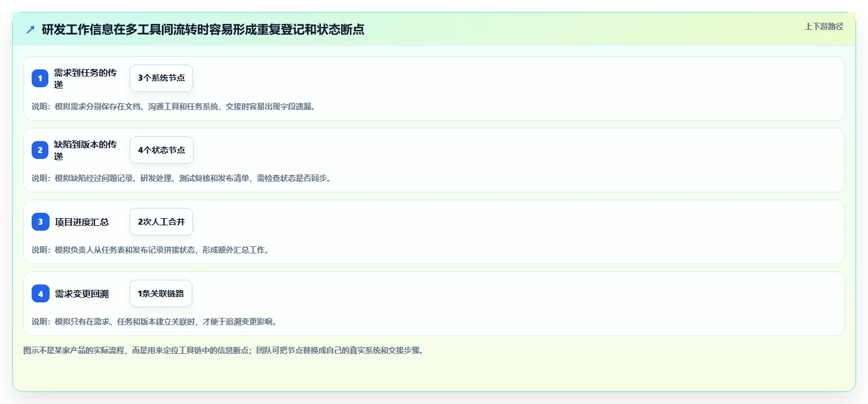Click the number 2 badge
868x404 pixels.
point(40,150)
